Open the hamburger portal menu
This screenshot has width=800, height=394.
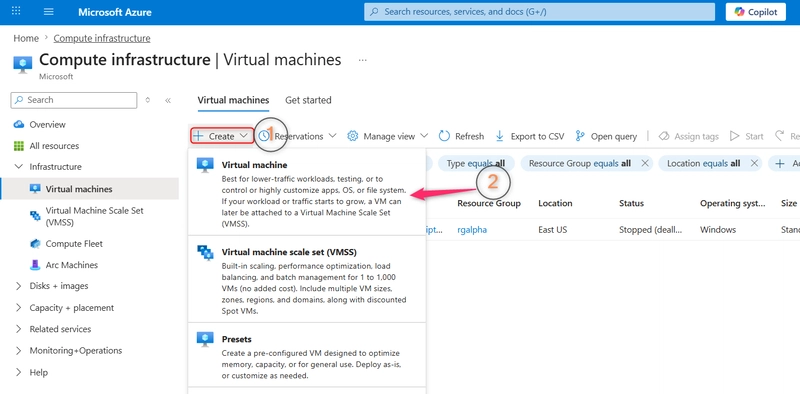pyautogui.click(x=48, y=11)
